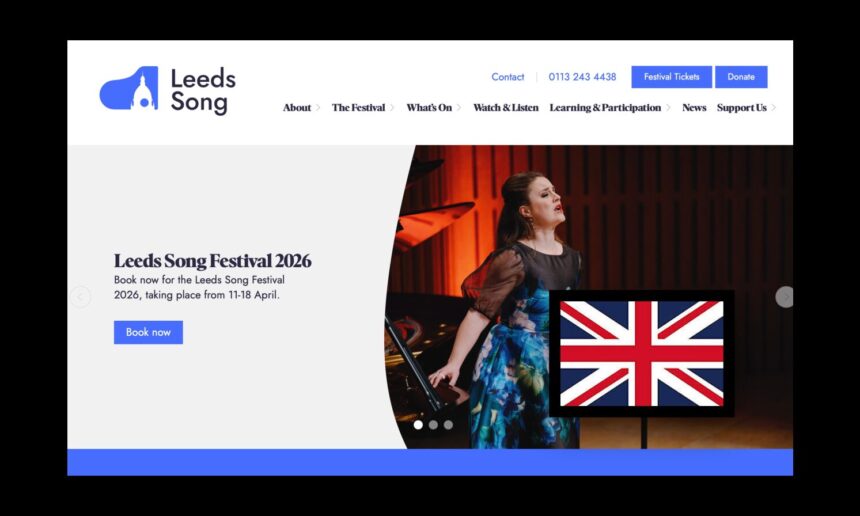Screen dimensions: 860x516
Task: Expand the About menu chevron
Action: click(x=318, y=108)
